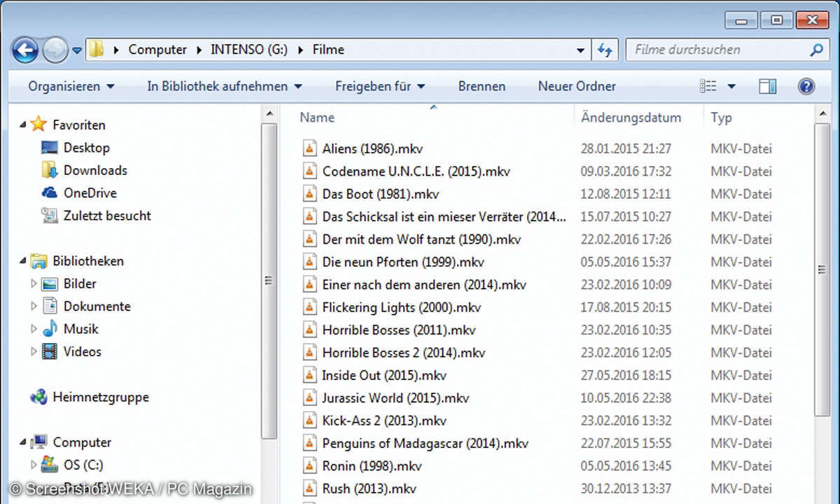Screen dimensions: 840x504
Task: Collapse the Favoriten section
Action: 22,125
